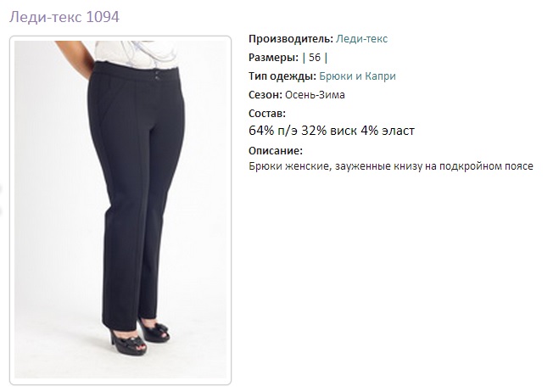Viewport: 553px width, 392px height.
Task: Click the Осень-Зима season value
Action: tap(315, 95)
